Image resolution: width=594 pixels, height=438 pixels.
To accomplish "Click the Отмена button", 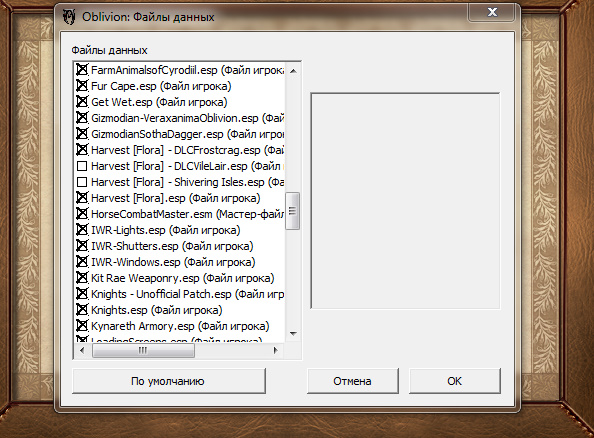I will click(352, 381).
